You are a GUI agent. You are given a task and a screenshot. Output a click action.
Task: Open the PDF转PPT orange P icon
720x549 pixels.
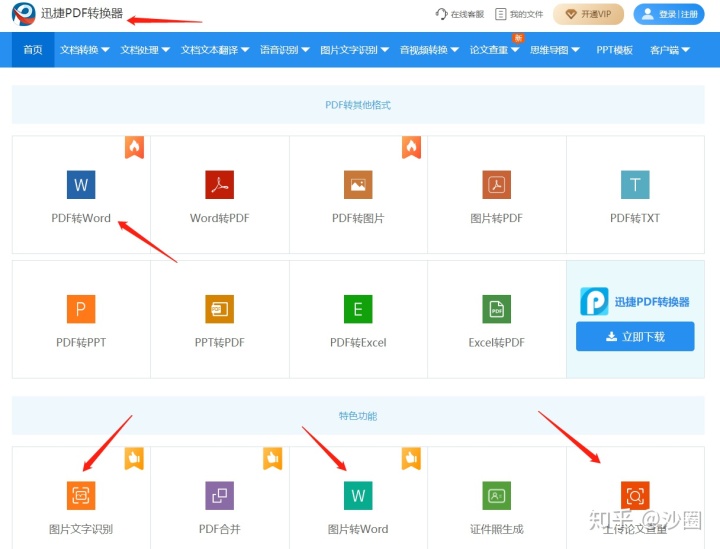(81, 309)
